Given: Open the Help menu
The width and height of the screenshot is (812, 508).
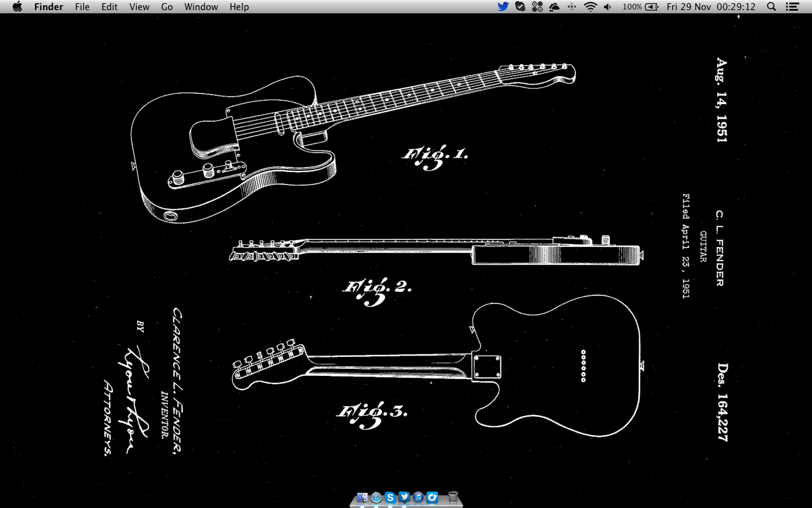Looking at the screenshot, I should coord(239,6).
